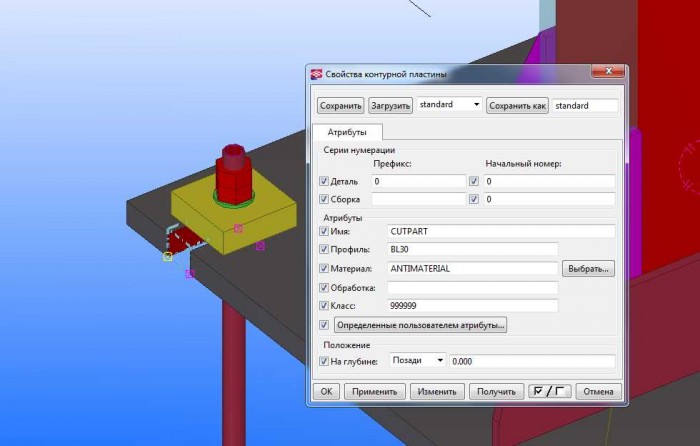Viewport: 700px width, 446px height.
Task: Click the magenta handle on the yellow plate
Action: tap(238, 228)
